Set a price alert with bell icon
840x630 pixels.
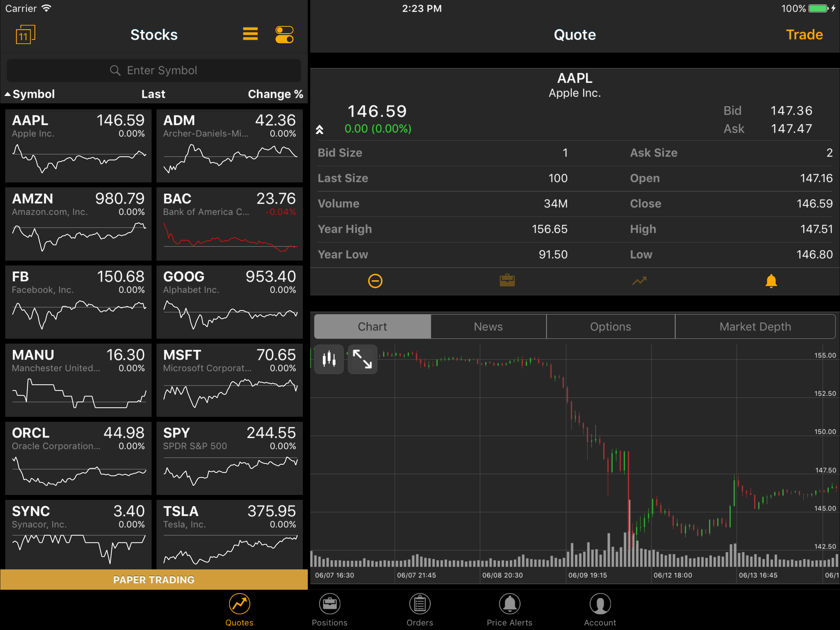coord(771,281)
